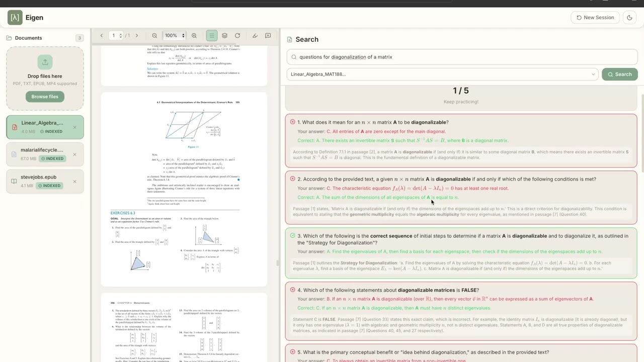Toggle the highlighted page view mode icon
Viewport: 644px width, 362px height.
click(x=212, y=35)
